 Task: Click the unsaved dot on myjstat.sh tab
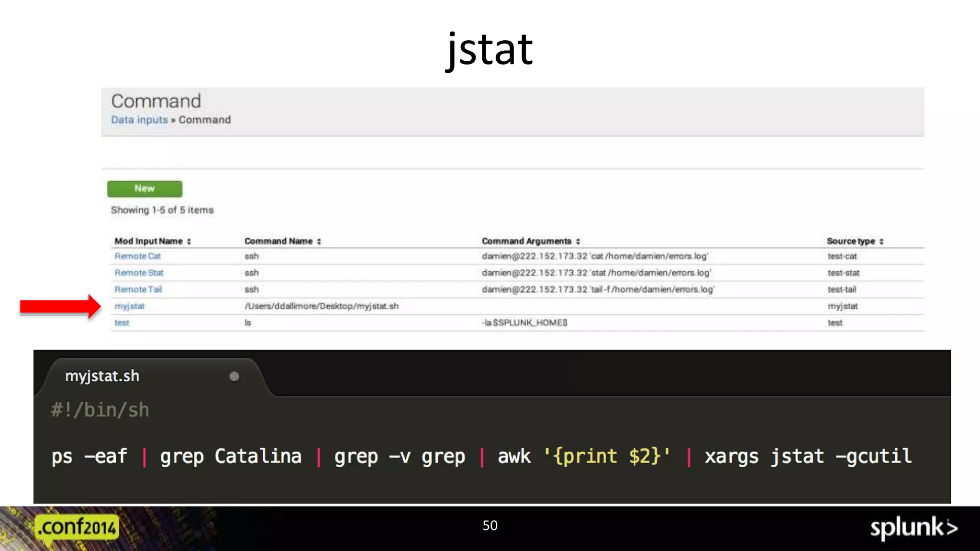coord(234,376)
